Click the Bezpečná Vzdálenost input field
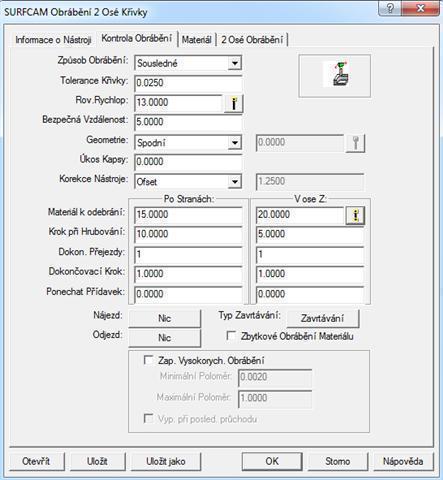The height and width of the screenshot is (480, 443). coord(188,122)
